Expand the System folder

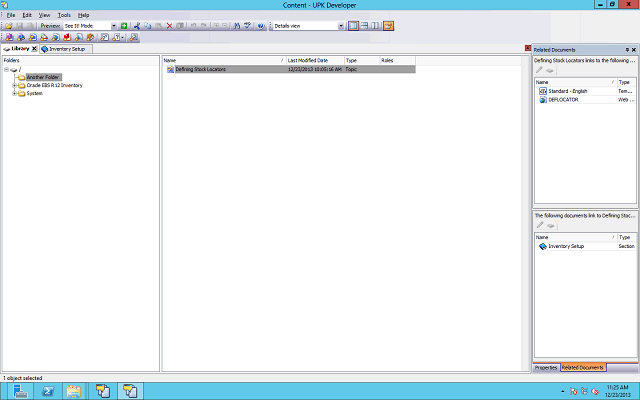point(14,93)
